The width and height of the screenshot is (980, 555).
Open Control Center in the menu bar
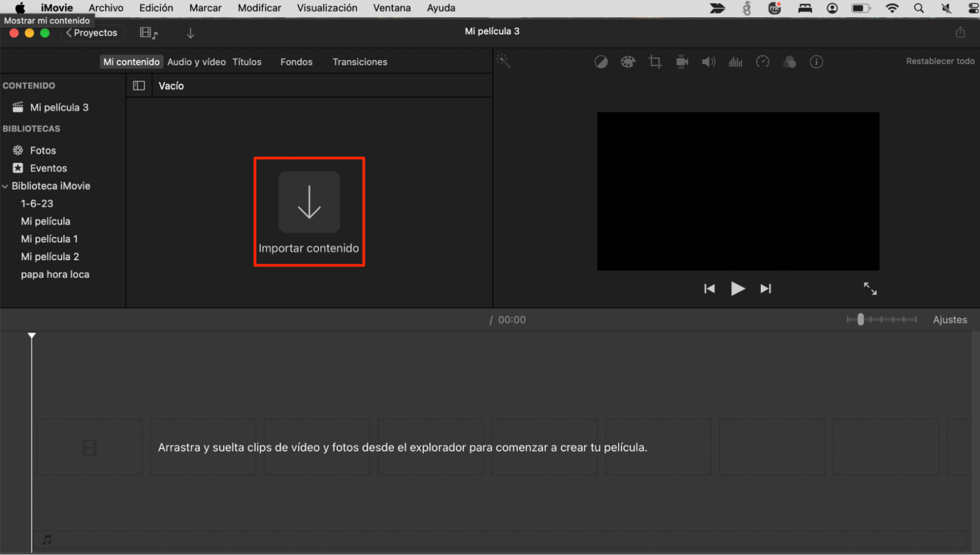point(974,8)
